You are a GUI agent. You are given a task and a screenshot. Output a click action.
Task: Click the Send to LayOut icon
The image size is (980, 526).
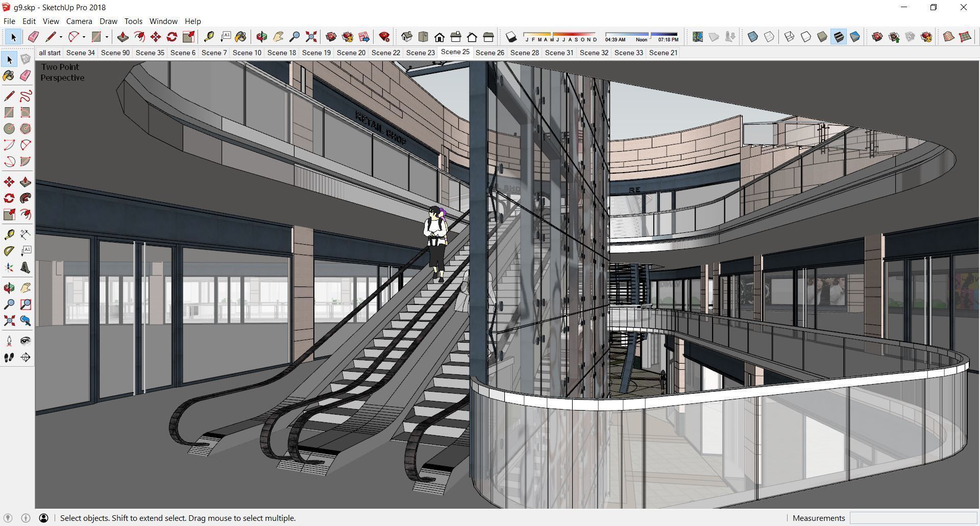coord(364,37)
